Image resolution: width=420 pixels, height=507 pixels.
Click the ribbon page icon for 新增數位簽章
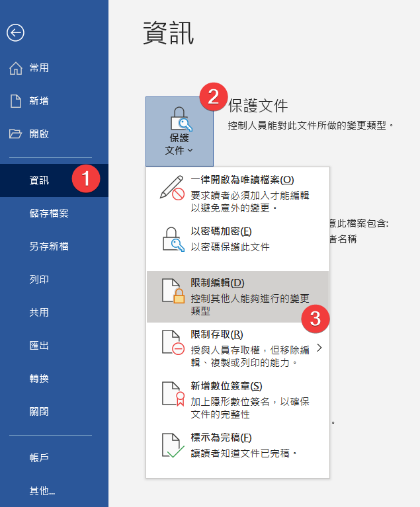point(172,393)
